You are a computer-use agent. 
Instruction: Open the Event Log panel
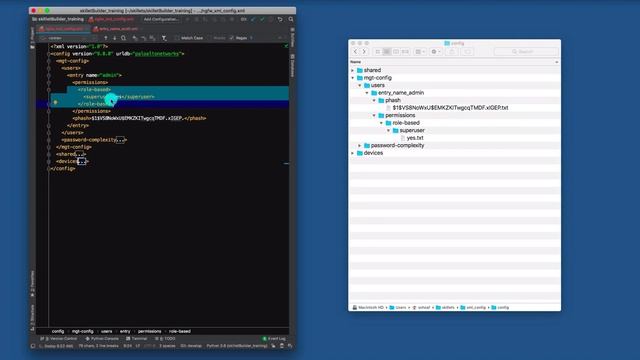tap(274, 339)
